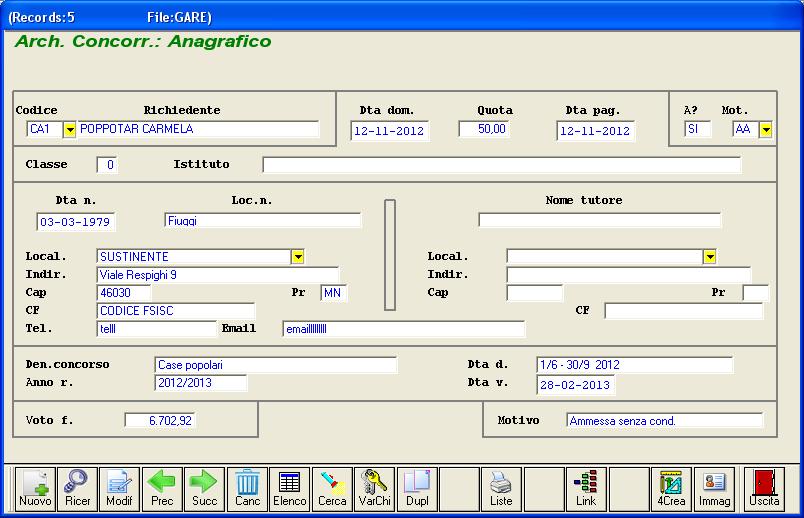Click the tutor Cap empty field
Image resolution: width=804 pixels, height=518 pixels.
pos(534,292)
